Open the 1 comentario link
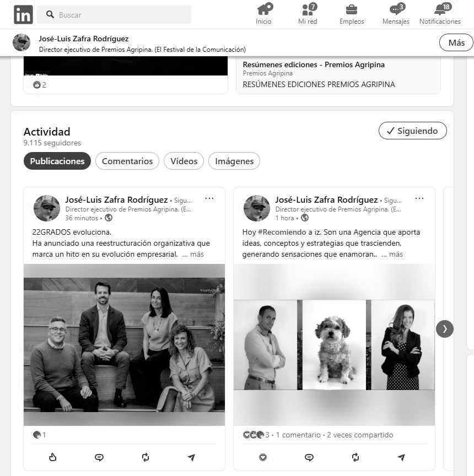The image size is (474, 476). tap(298, 435)
